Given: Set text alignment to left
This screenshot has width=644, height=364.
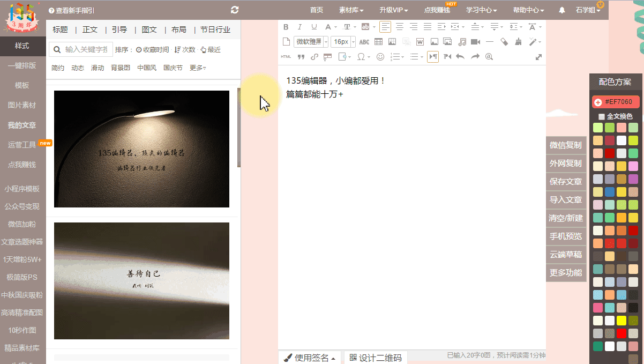Looking at the screenshot, I should 385,27.
